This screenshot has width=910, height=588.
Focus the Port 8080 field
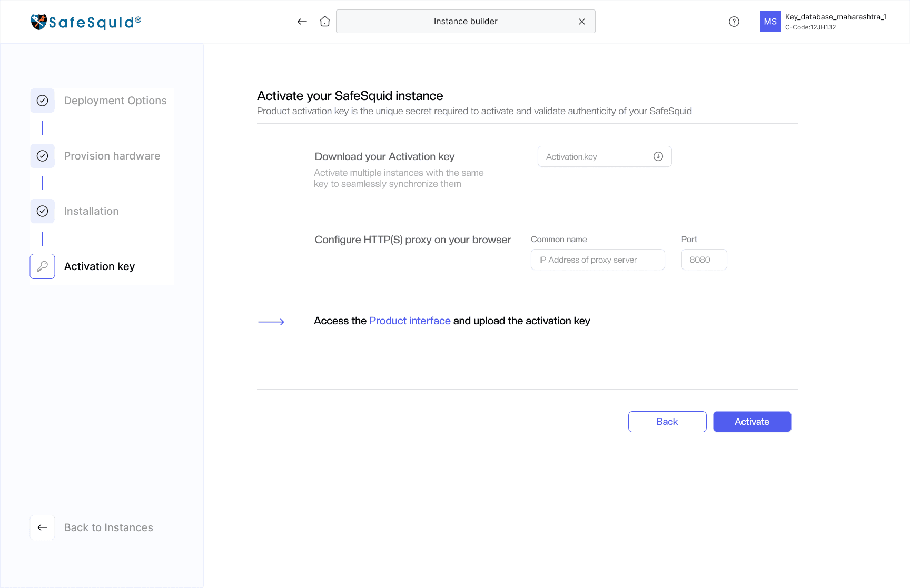point(704,260)
